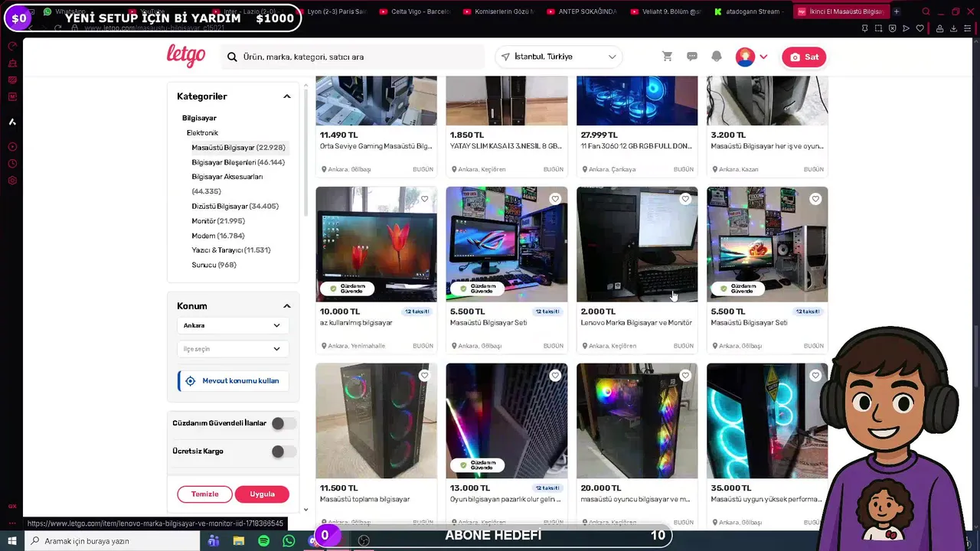
Task: Click Orta Seviye Gaming Masaüstü listing title
Action: pyautogui.click(x=376, y=145)
